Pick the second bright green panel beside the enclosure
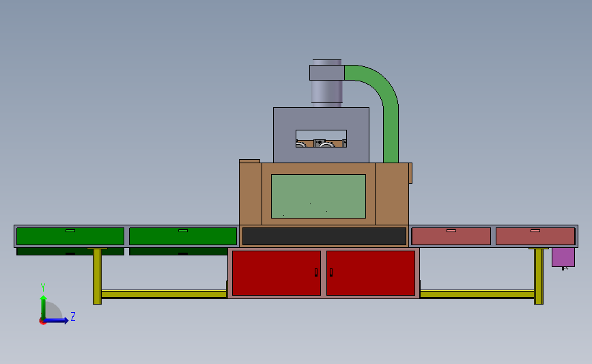Image resolution: width=592 pixels, height=364 pixels. pos(183,236)
